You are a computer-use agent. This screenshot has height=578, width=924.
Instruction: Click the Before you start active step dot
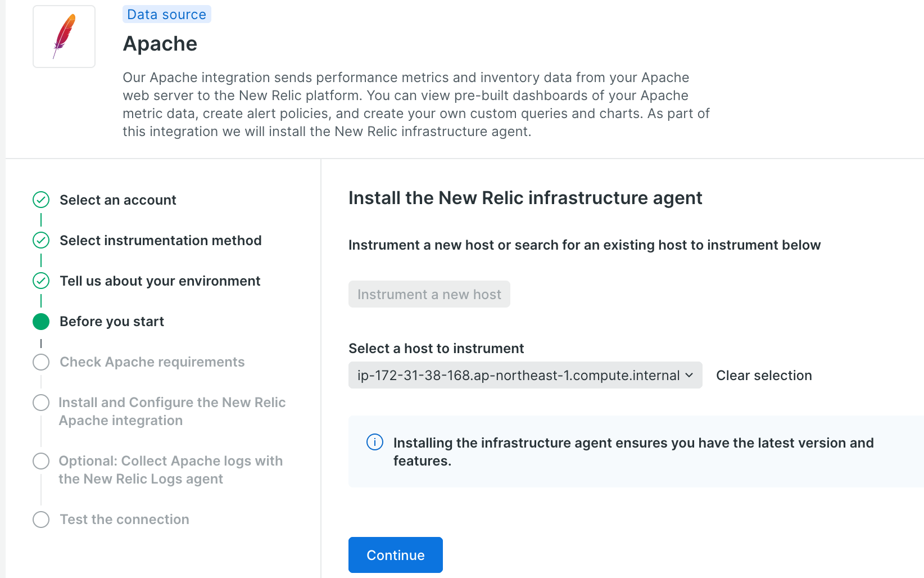tap(41, 321)
